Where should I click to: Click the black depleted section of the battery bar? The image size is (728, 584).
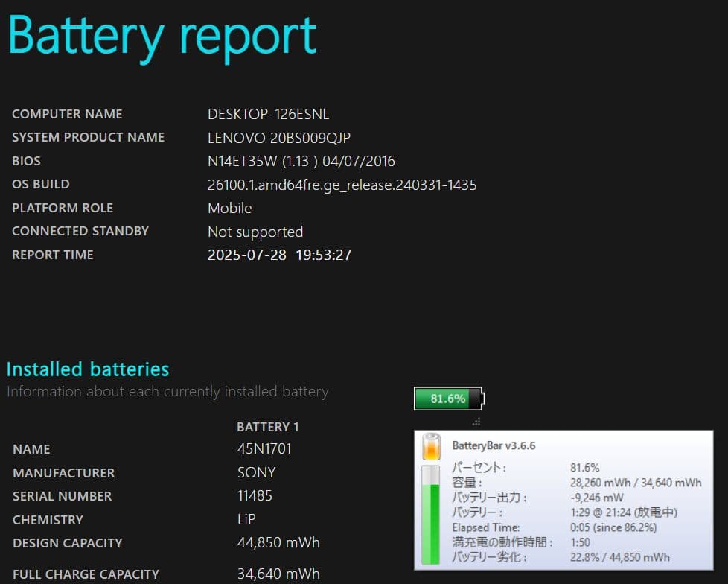click(x=475, y=399)
